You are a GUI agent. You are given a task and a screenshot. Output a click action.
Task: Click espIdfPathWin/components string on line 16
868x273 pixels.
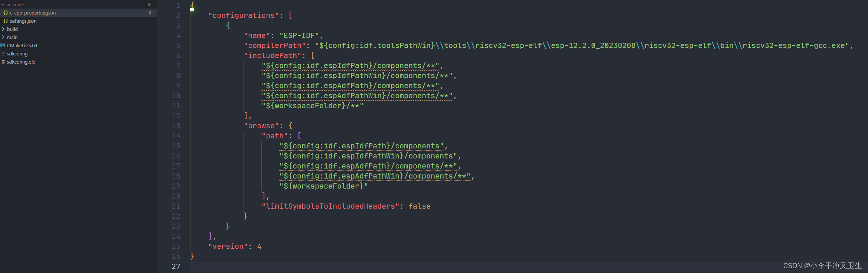coord(368,156)
